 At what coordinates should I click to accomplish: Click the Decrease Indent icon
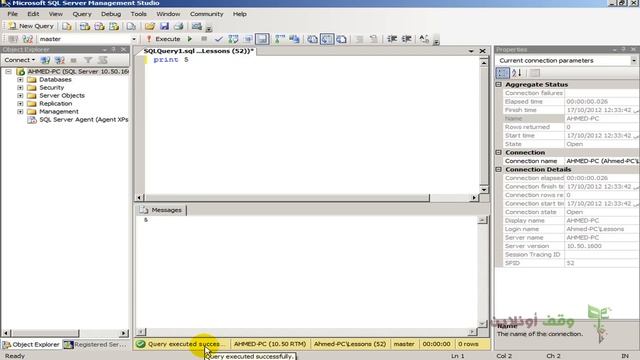[x=392, y=39]
